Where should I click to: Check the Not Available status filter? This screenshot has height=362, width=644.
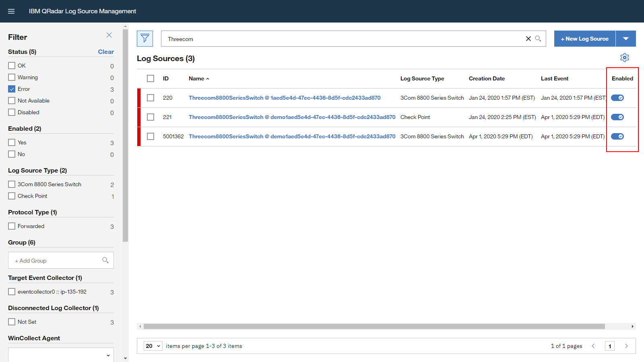click(x=12, y=101)
